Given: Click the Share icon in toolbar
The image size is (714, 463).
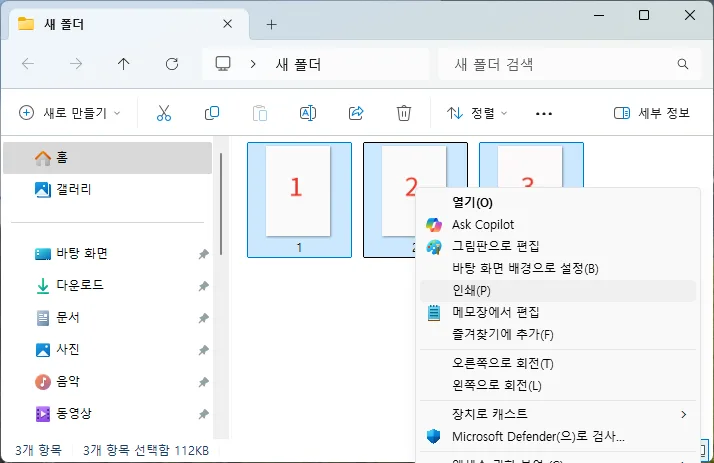Looking at the screenshot, I should coord(356,113).
